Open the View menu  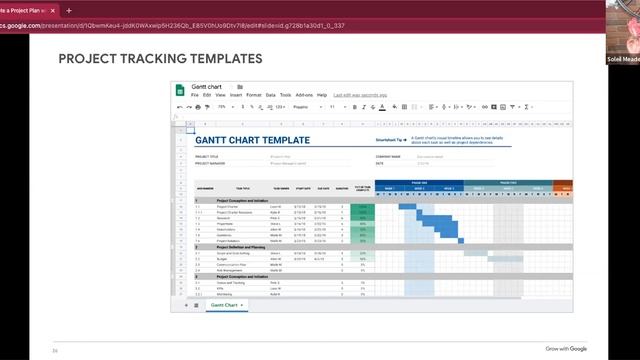(x=220, y=95)
